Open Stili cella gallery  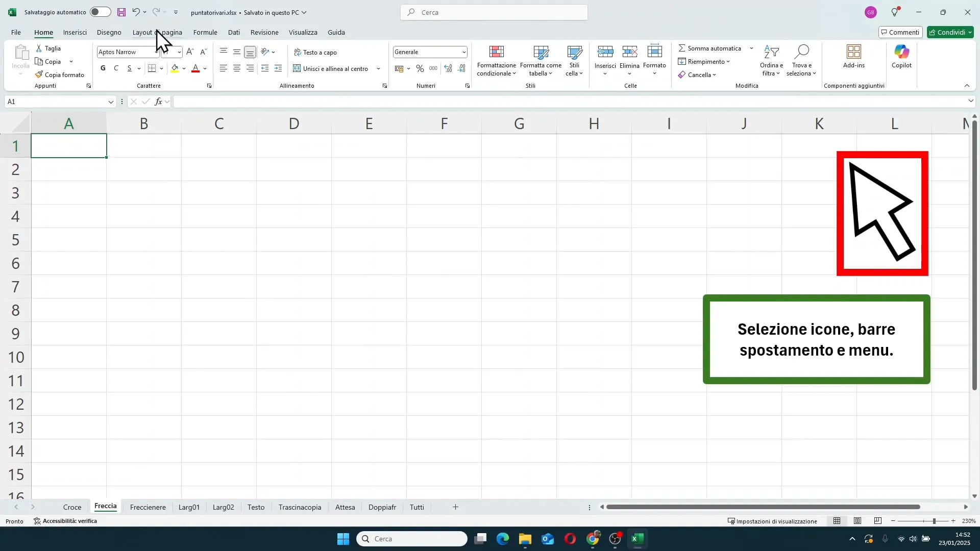point(574,61)
